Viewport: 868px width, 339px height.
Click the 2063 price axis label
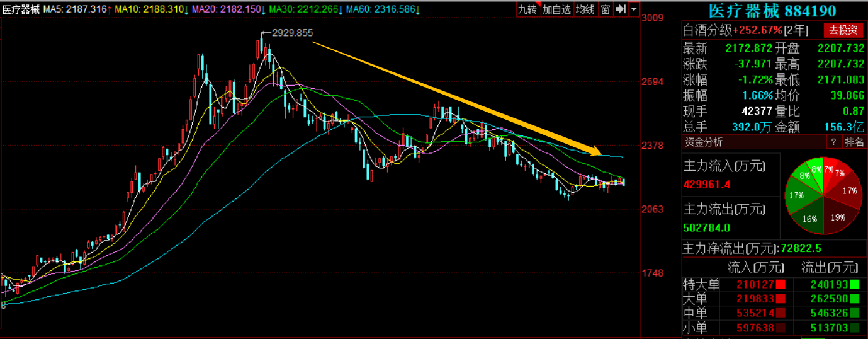click(652, 209)
